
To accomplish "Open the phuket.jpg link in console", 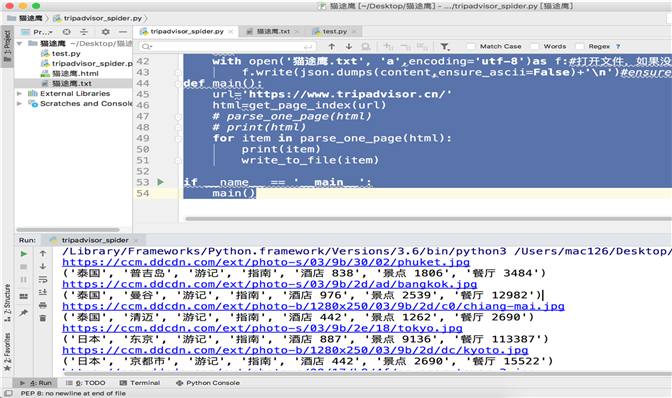I will tap(266, 262).
